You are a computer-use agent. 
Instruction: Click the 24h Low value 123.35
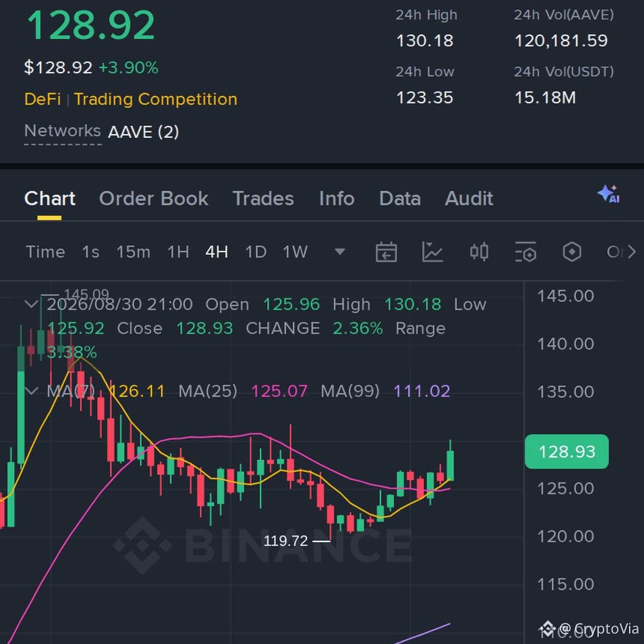[425, 98]
